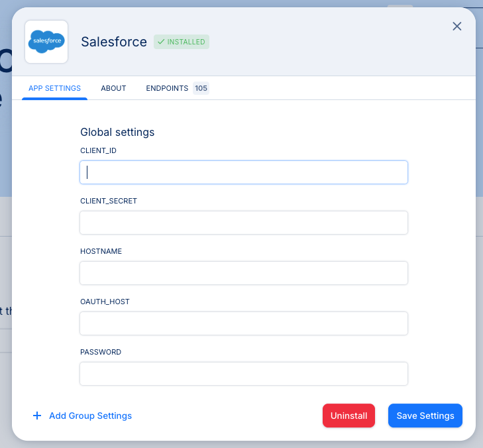The height and width of the screenshot is (448, 483).
Task: Click the Salesforce cloud logo
Action: pos(46,42)
